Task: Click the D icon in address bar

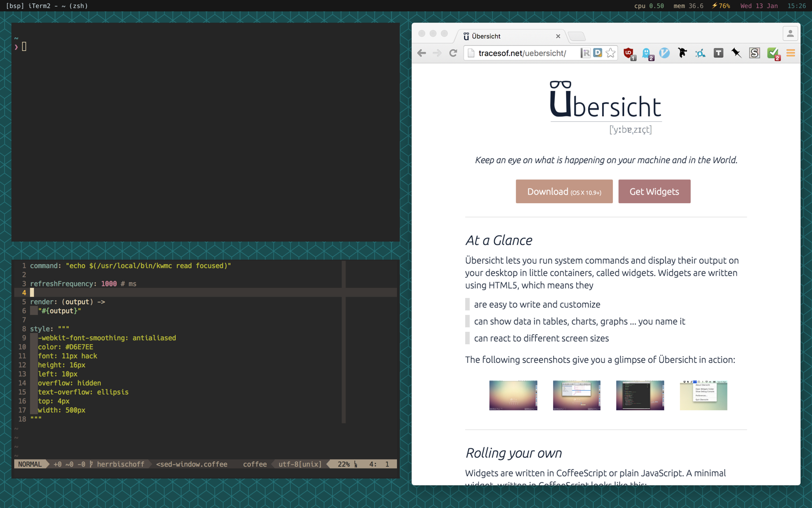Action: pos(598,53)
